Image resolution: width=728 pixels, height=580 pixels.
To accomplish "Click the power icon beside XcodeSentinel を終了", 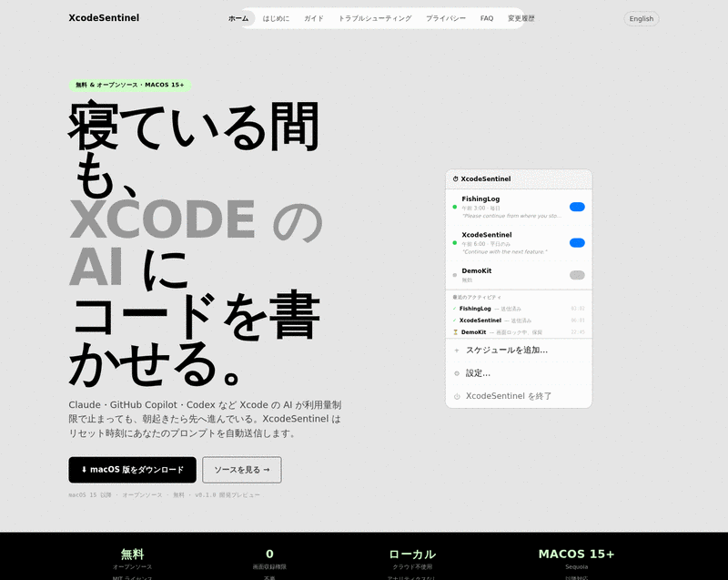I will point(457,397).
